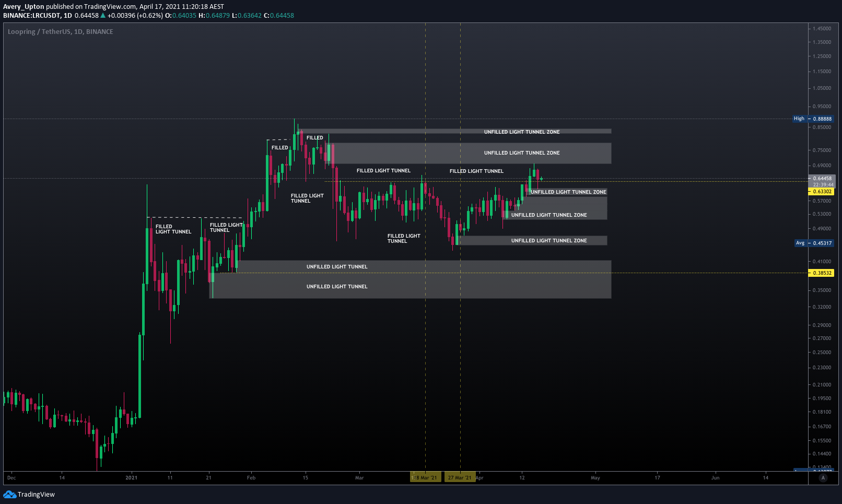Click the Dec label on the time axis
The width and height of the screenshot is (842, 504).
pos(11,477)
